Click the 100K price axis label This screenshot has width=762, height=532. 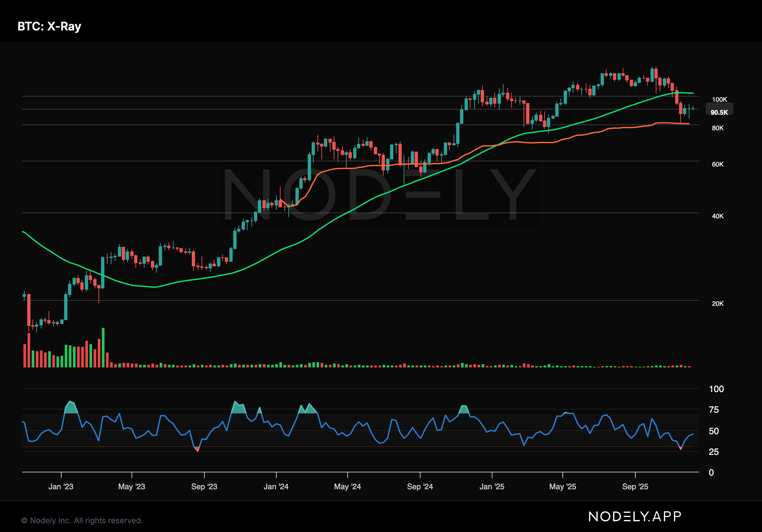719,99
